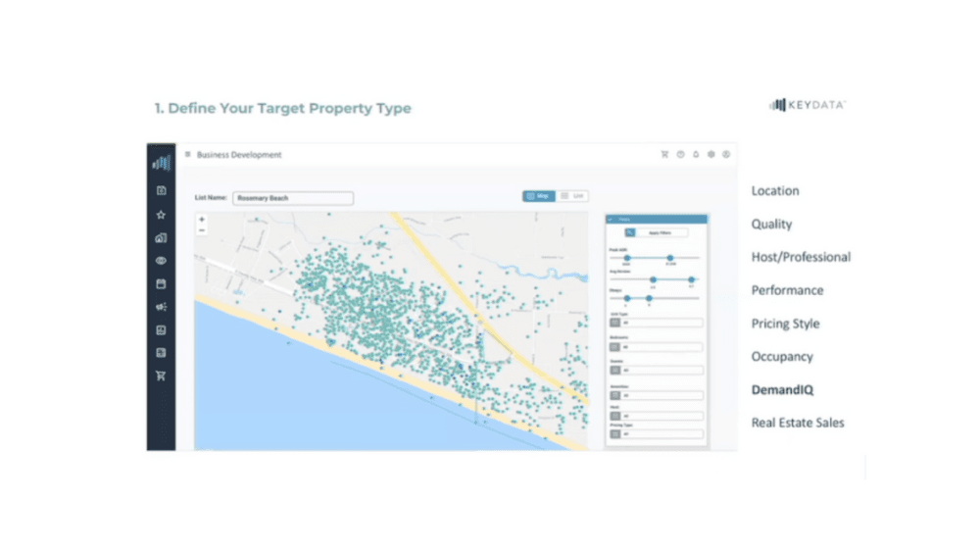Click the Pricing Style label
980x552 pixels.
[785, 324]
